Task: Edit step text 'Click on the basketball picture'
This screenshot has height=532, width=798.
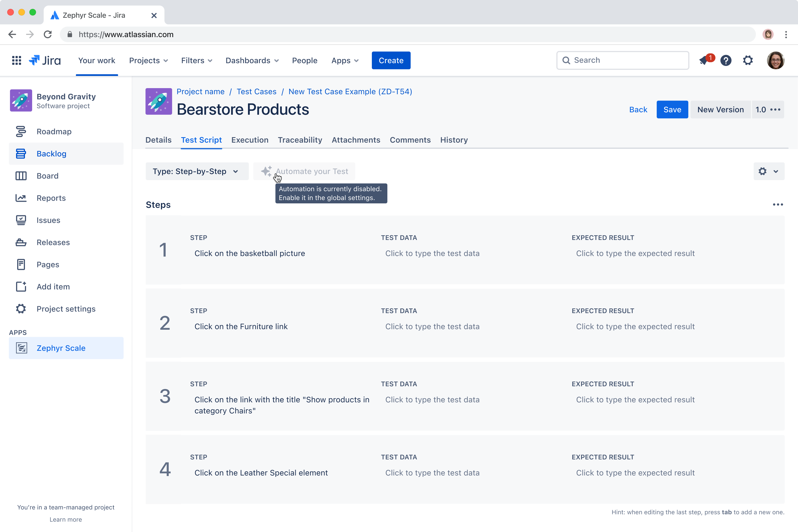Action: point(250,254)
